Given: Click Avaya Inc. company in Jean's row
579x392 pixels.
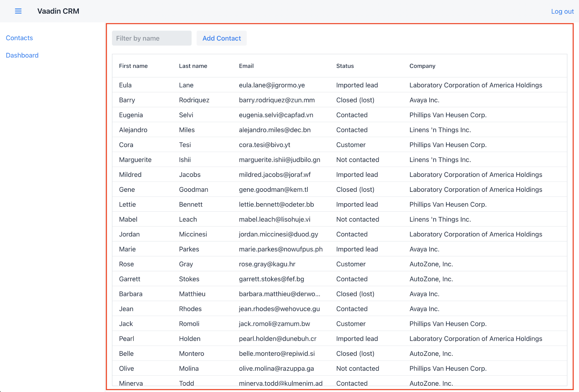Looking at the screenshot, I should (424, 309).
